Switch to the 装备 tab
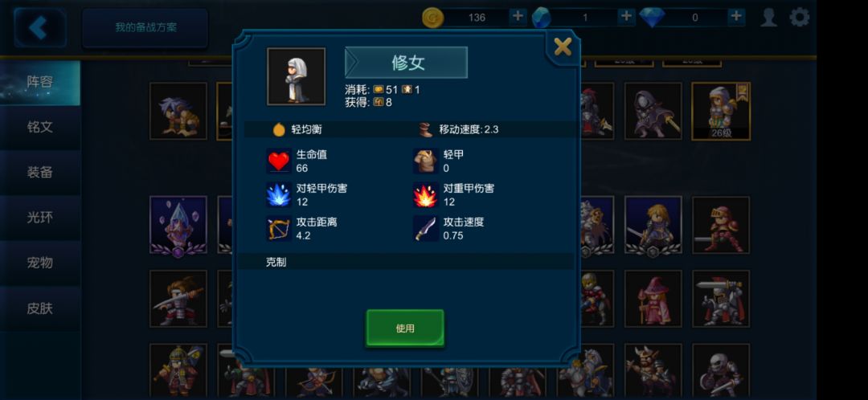868x400 pixels. [40, 173]
